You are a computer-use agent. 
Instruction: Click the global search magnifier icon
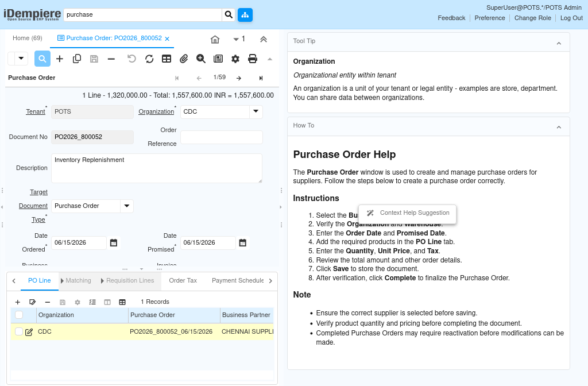coord(229,14)
